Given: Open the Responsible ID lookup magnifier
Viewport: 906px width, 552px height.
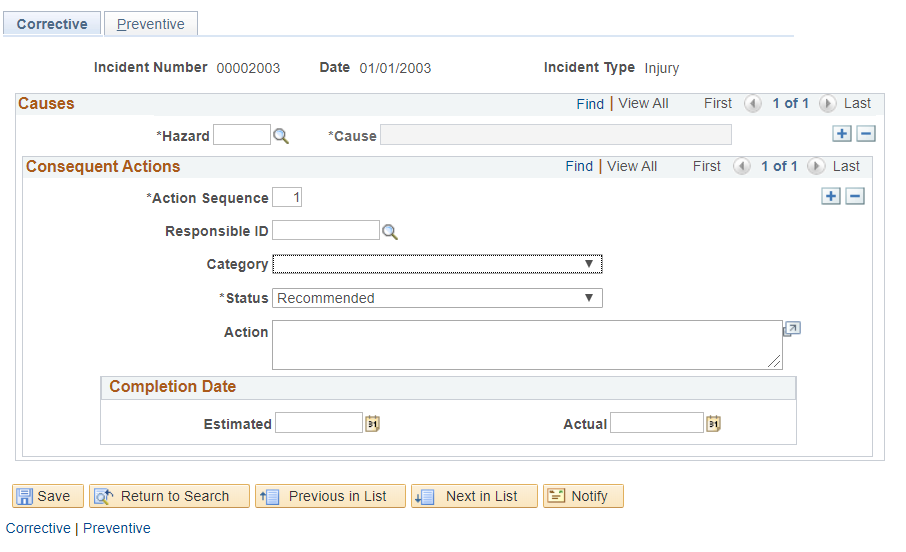Looking at the screenshot, I should click(390, 232).
